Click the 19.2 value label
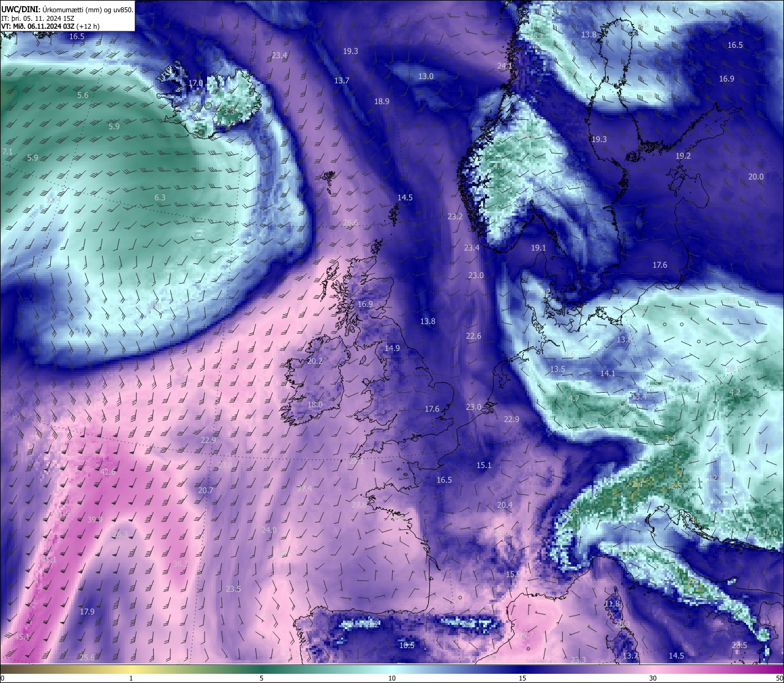 coord(683,156)
